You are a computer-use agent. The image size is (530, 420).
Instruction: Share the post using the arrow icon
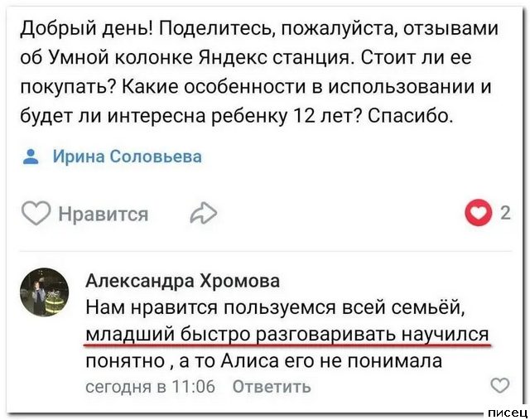(x=202, y=215)
